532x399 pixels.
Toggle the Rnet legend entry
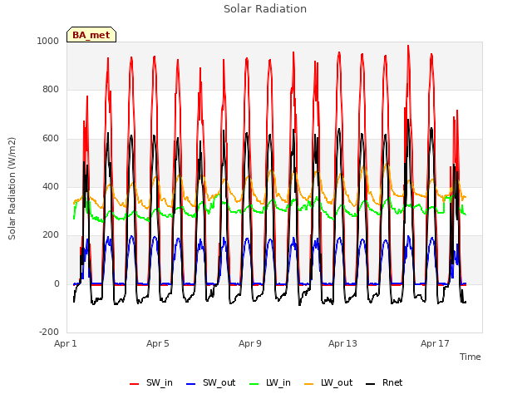pyautogui.click(x=384, y=382)
